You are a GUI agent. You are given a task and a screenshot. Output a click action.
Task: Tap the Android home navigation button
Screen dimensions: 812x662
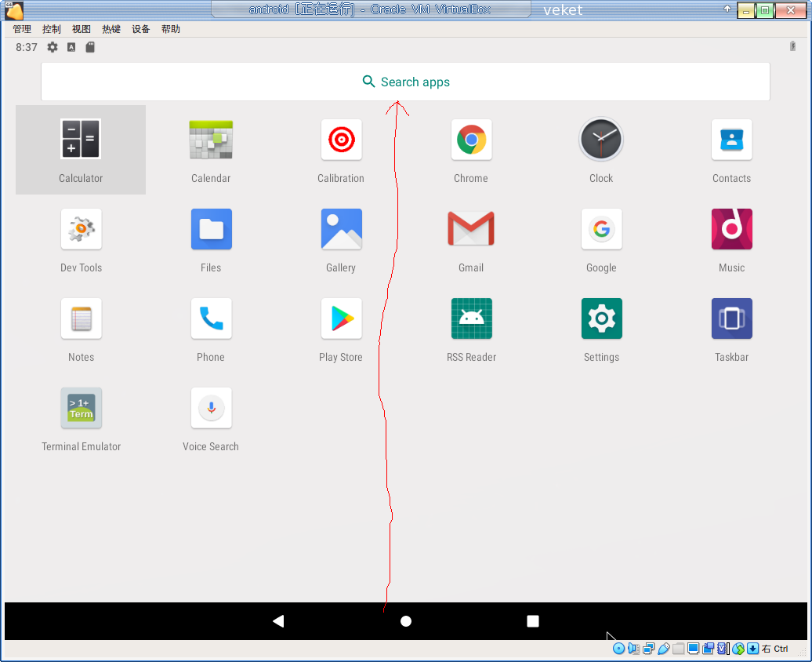point(406,621)
